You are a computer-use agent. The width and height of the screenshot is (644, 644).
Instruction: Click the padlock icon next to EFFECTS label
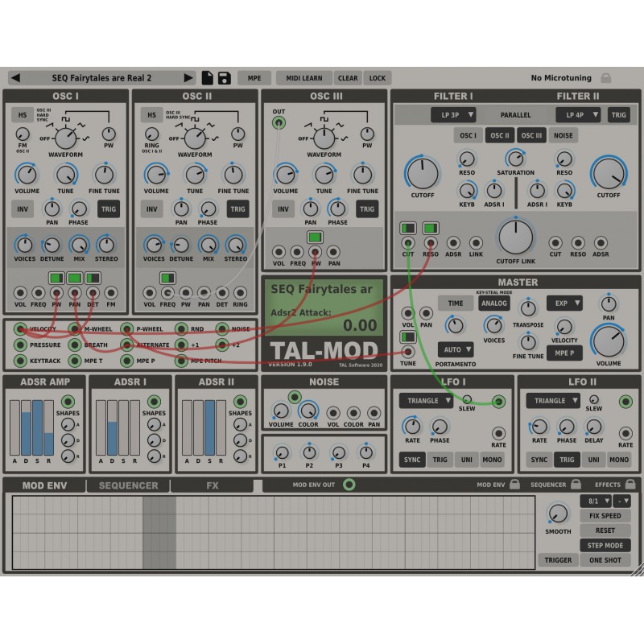coord(629,485)
